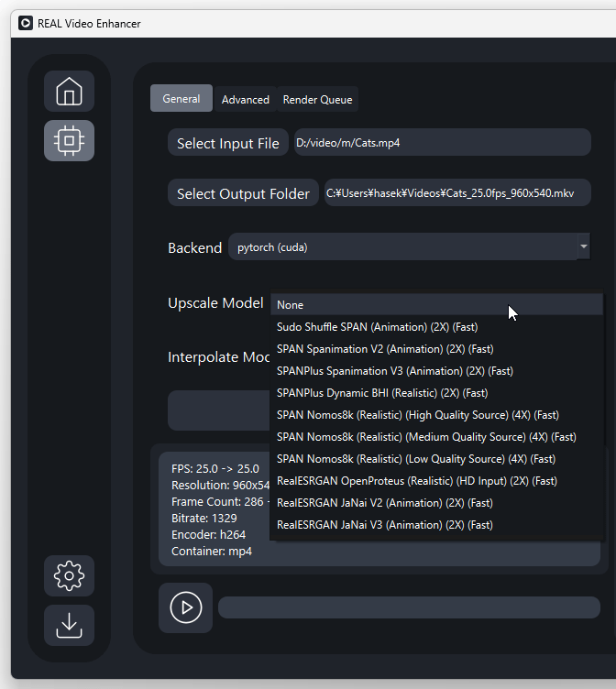Click the Frame Count: 286 line
Viewport: 616px width, 689px height.
(x=220, y=502)
